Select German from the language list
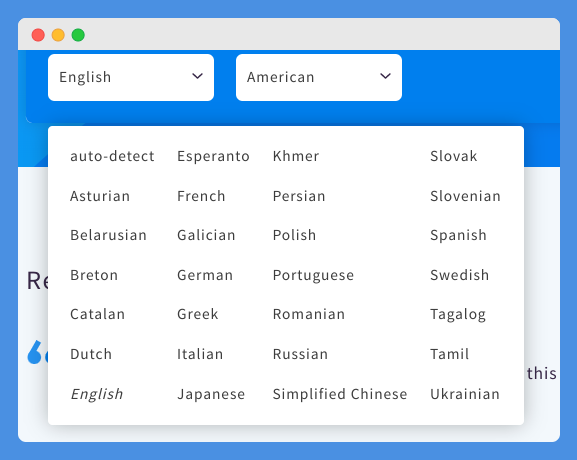The height and width of the screenshot is (460, 577). (205, 275)
